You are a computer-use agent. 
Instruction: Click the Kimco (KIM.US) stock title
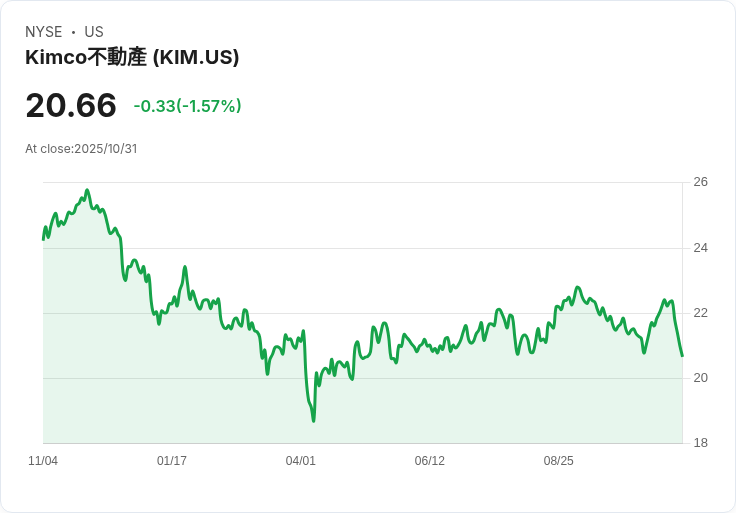(x=132, y=58)
